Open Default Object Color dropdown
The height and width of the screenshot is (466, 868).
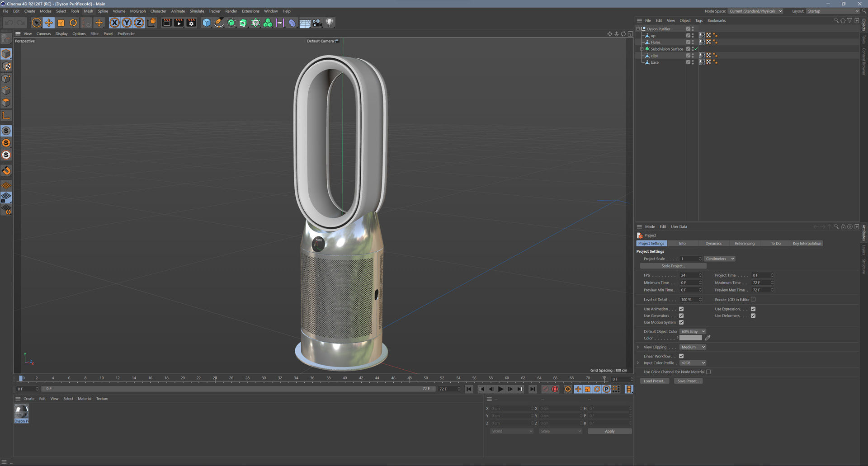tap(693, 332)
